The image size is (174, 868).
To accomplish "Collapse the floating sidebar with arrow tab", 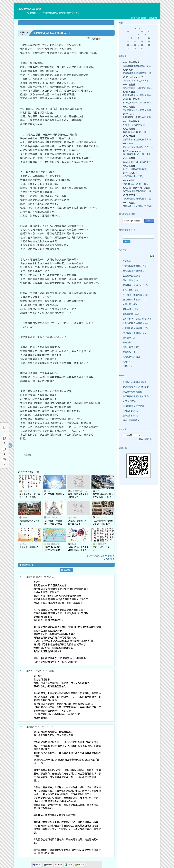I will [10, 445].
